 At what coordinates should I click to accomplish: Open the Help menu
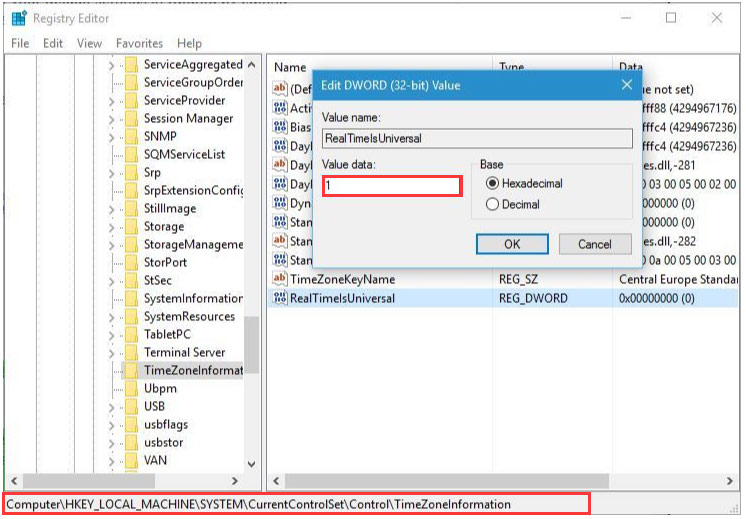click(x=189, y=43)
